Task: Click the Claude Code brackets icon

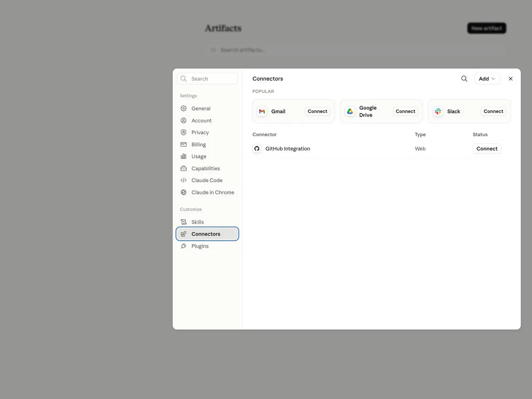Action: click(x=184, y=180)
